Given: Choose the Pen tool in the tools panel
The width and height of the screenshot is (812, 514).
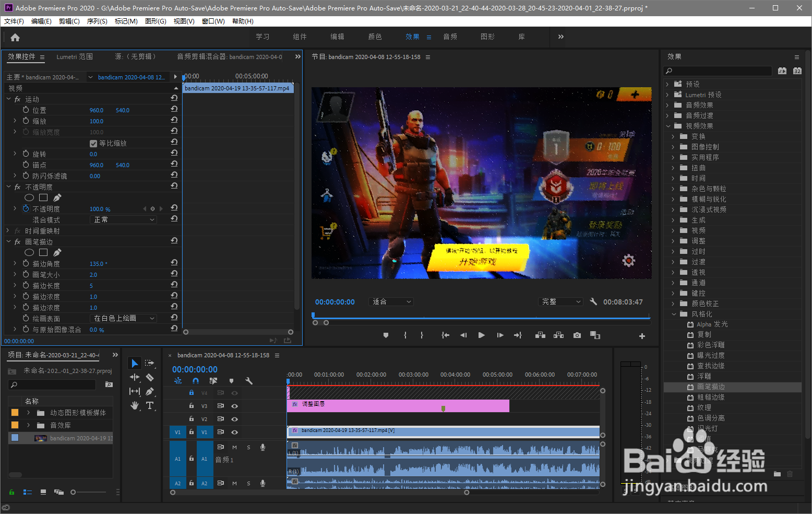Looking at the screenshot, I should coord(150,391).
